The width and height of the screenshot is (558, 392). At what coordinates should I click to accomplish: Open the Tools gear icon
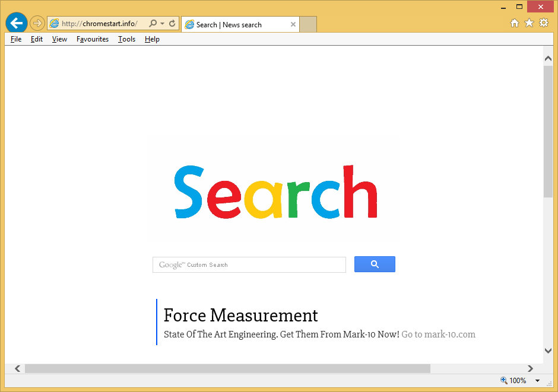(x=544, y=23)
